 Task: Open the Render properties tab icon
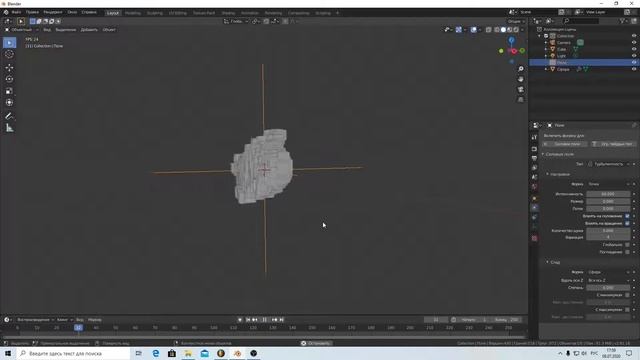pyautogui.click(x=534, y=149)
